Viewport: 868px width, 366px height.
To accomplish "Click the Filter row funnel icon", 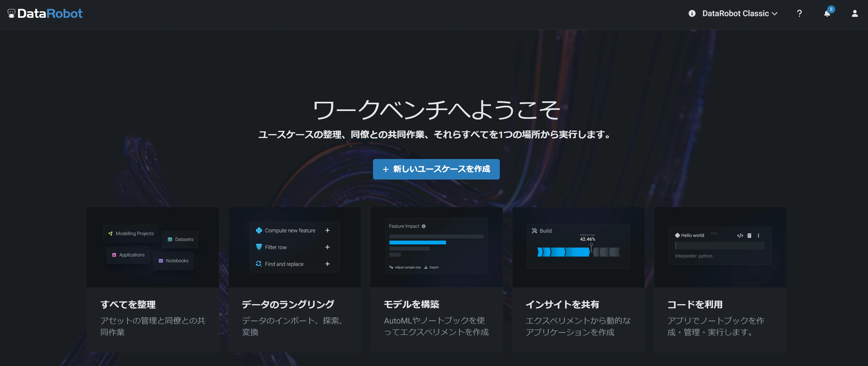I will (259, 247).
